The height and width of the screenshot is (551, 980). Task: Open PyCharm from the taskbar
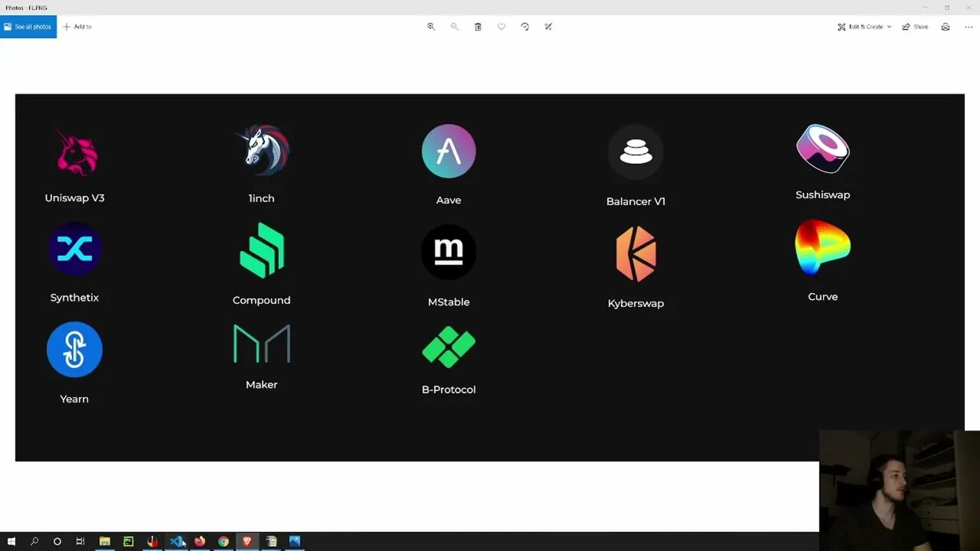pyautogui.click(x=129, y=541)
